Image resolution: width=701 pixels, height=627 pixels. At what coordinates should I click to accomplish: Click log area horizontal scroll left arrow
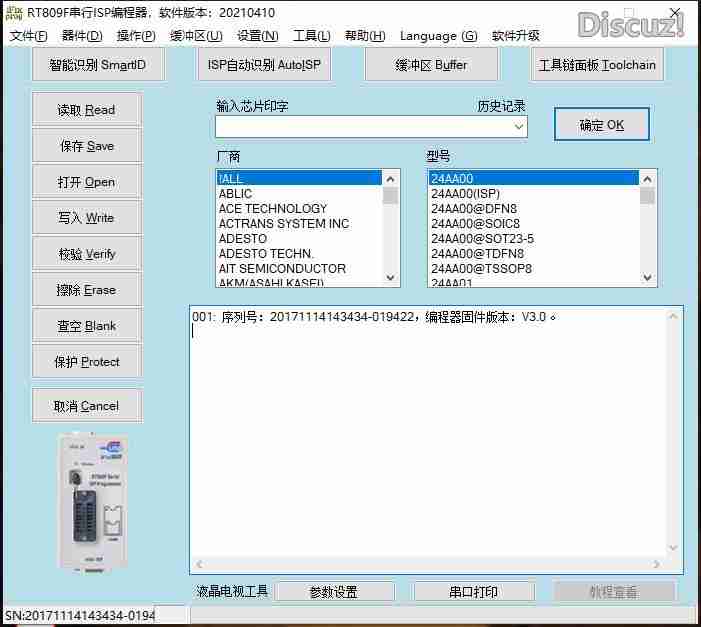(x=200, y=564)
